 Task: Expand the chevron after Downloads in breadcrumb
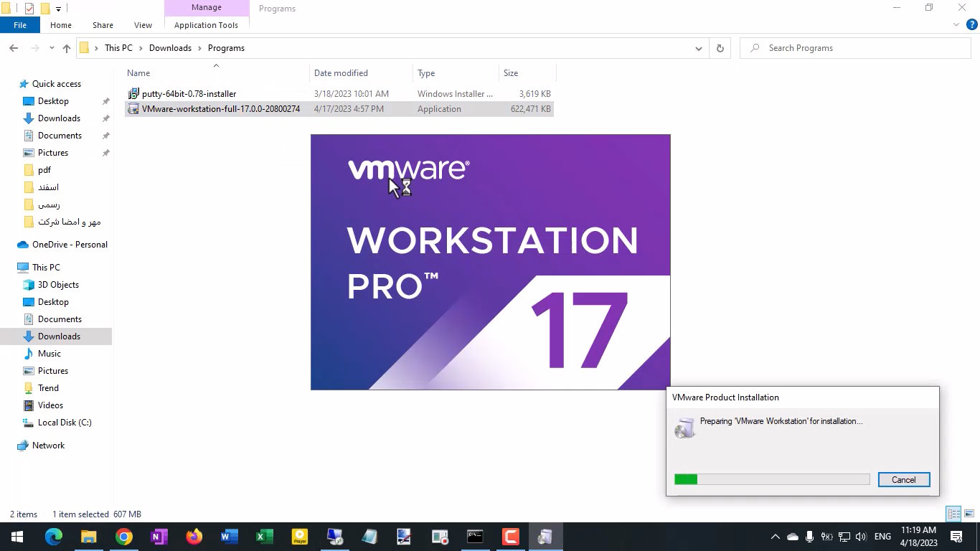pos(200,48)
